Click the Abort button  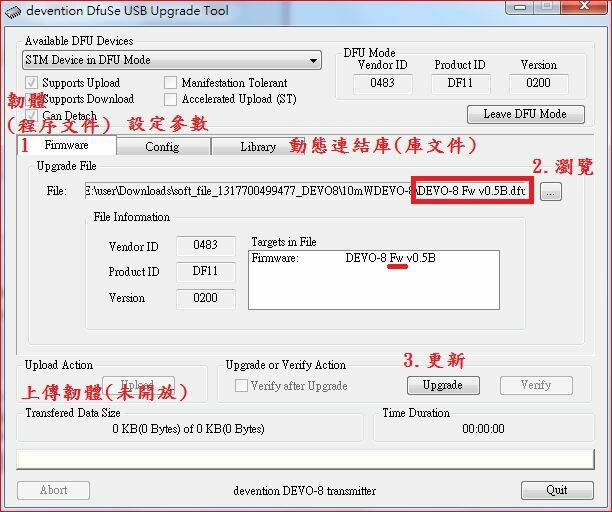point(53,490)
